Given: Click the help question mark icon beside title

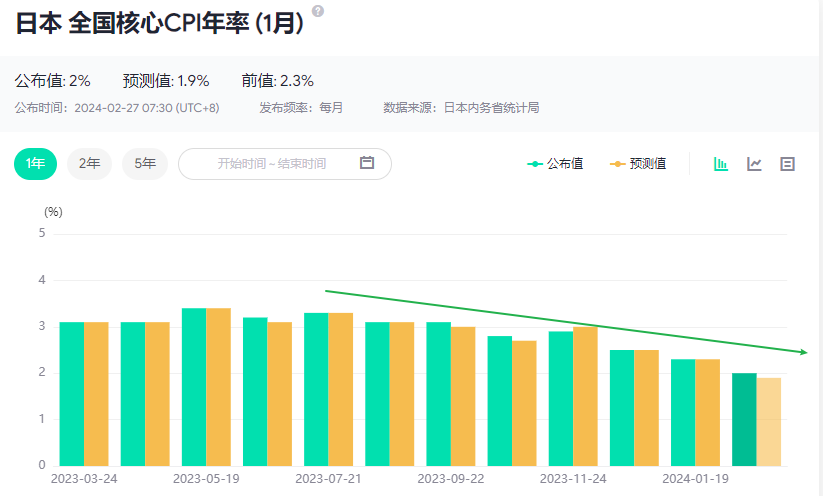Looking at the screenshot, I should click(318, 11).
